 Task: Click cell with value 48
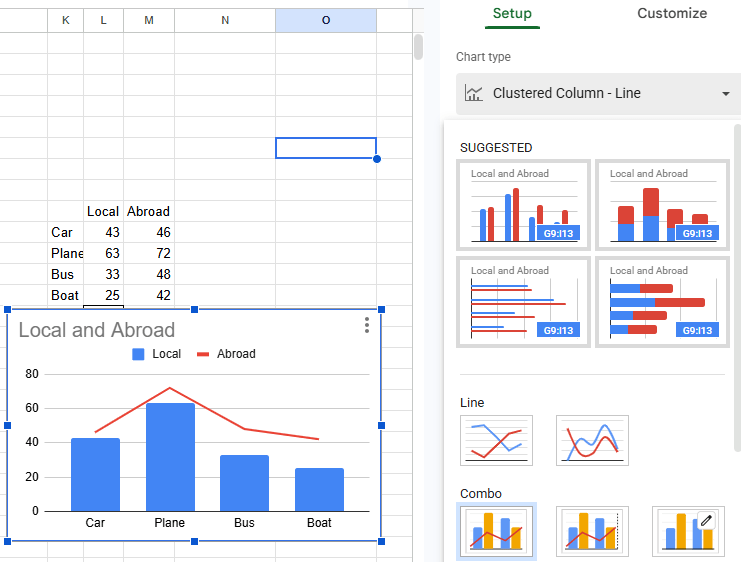click(149, 274)
